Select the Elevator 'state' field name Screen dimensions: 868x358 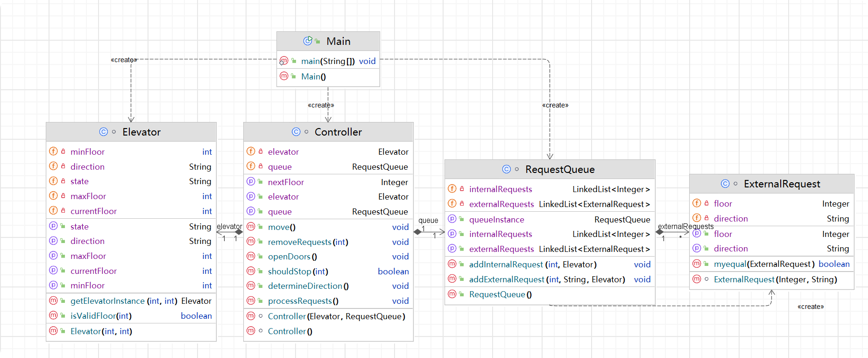(79, 181)
